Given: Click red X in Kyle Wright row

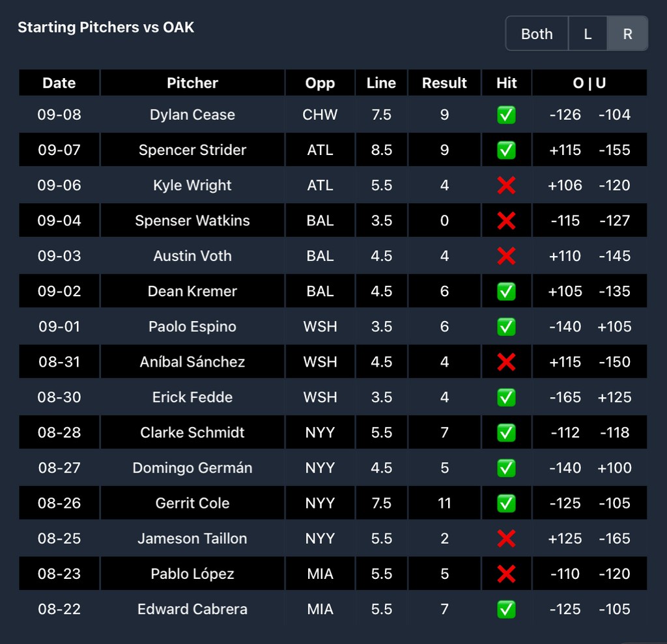Looking at the screenshot, I should pos(506,186).
